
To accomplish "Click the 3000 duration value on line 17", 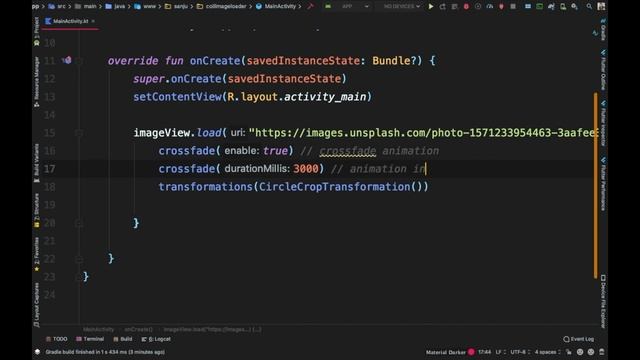I will pos(306,169).
